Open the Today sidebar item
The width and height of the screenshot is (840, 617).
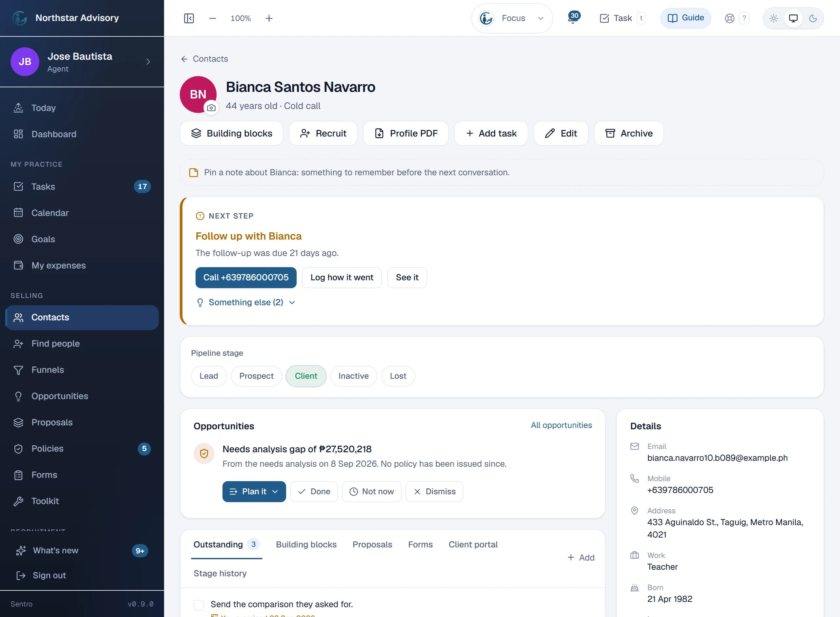(82, 108)
